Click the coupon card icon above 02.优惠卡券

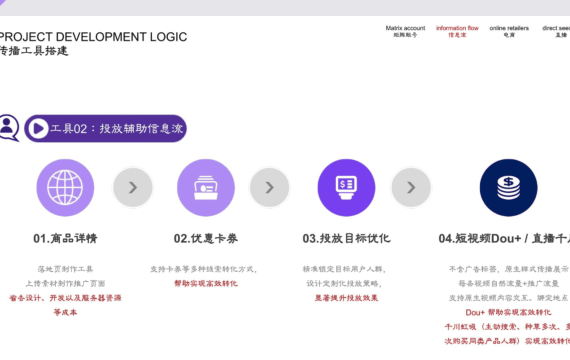click(206, 188)
